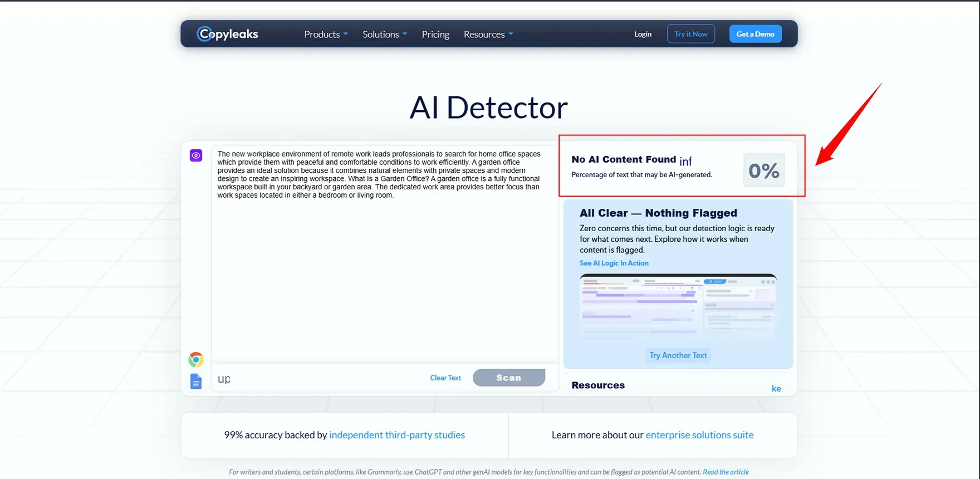Follow the enterprise solutions suite link
This screenshot has width=980, height=479.
coord(699,435)
